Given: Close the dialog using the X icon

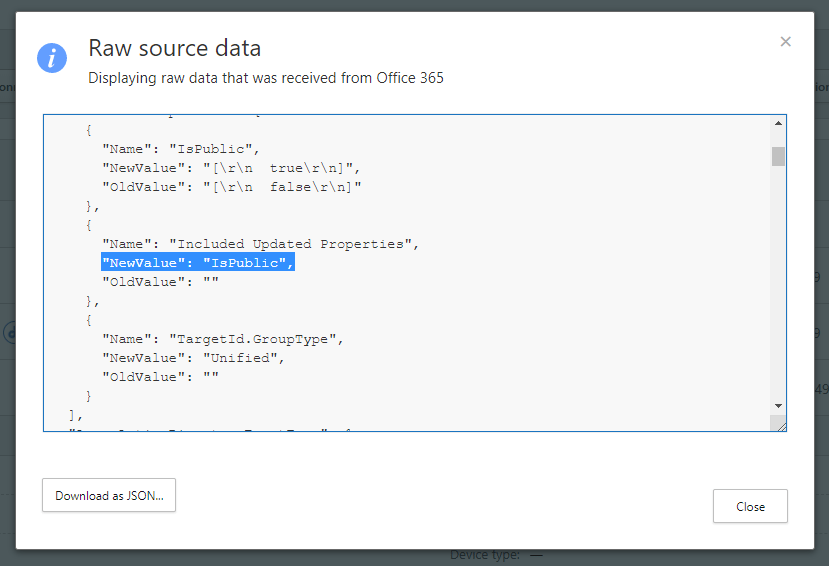Looking at the screenshot, I should 785,42.
